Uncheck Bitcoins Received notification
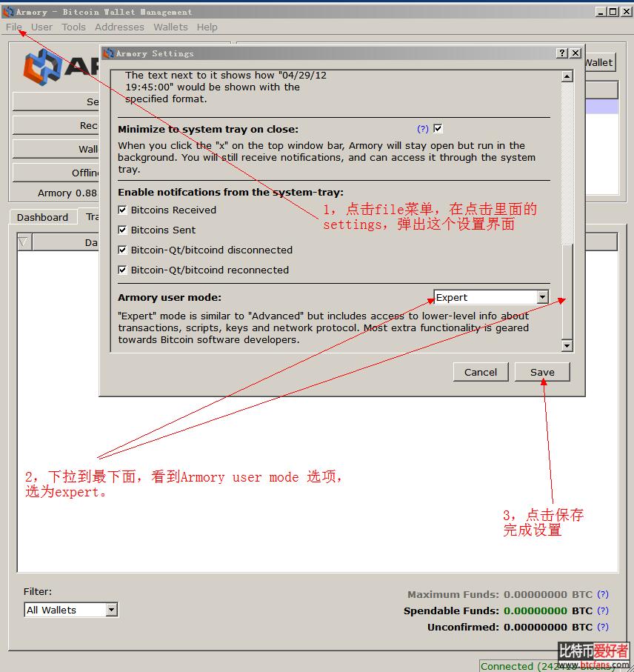The image size is (634, 672). 122,210
